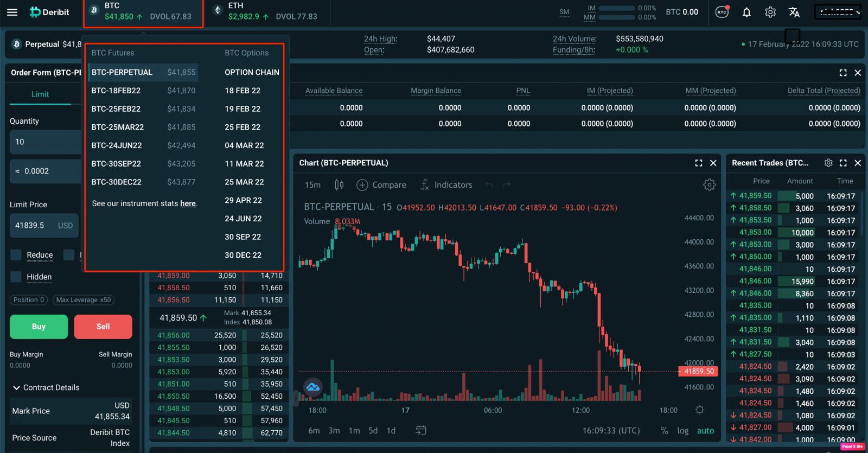
Task: Toggle the auto scale option on chart
Action: (705, 431)
